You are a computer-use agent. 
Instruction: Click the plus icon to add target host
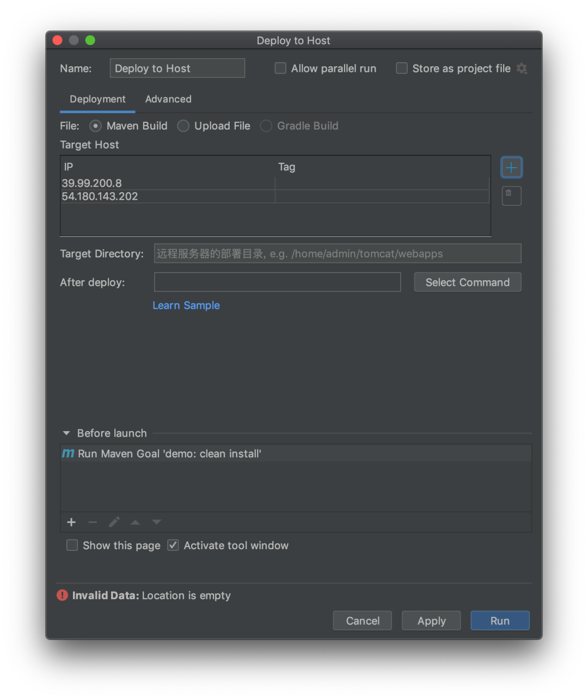click(511, 168)
